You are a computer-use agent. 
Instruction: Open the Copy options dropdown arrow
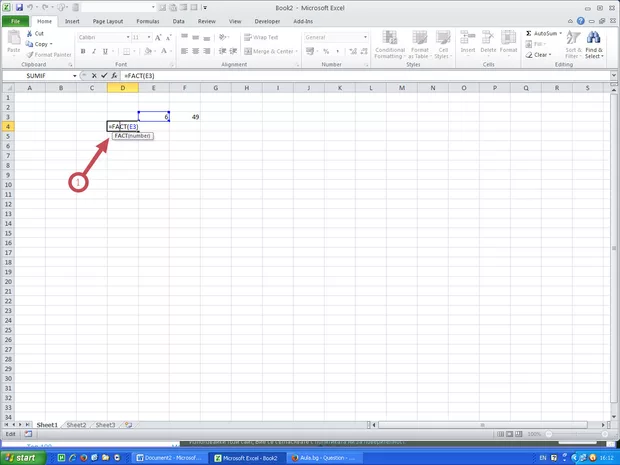point(51,44)
